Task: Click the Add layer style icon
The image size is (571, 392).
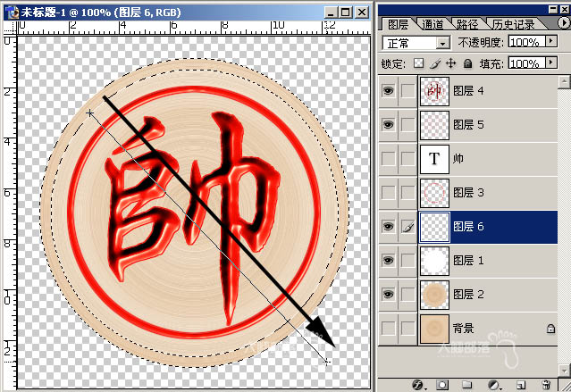Action: 418,384
